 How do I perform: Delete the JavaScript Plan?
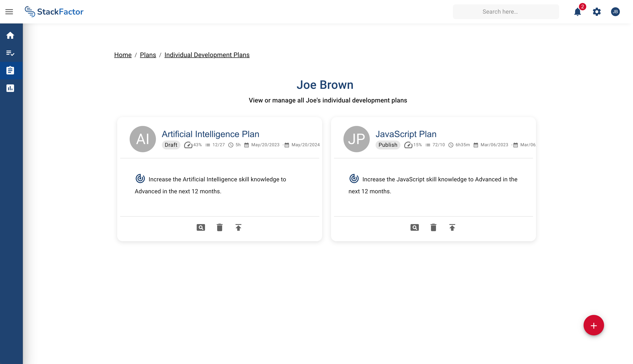pos(433,227)
